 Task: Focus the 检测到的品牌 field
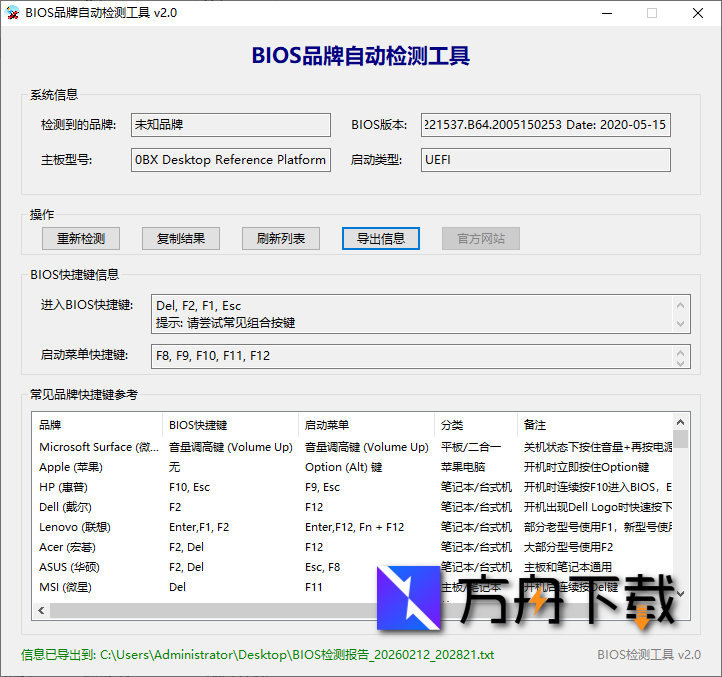pos(231,125)
